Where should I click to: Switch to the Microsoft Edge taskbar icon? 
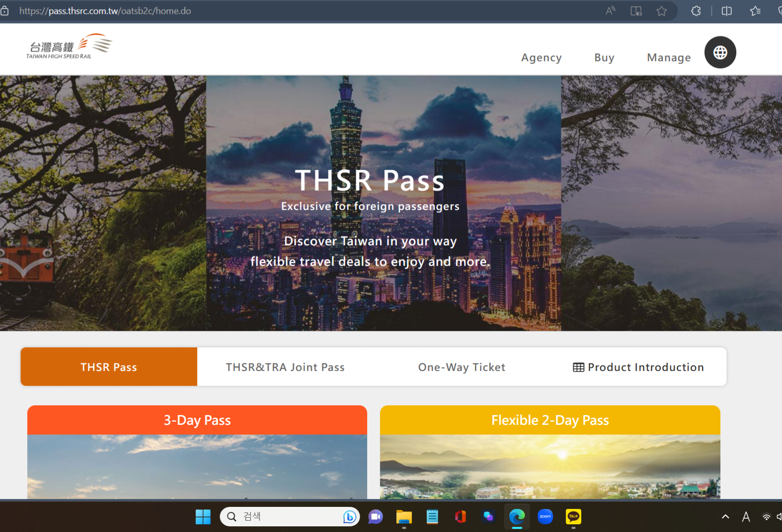point(517,517)
